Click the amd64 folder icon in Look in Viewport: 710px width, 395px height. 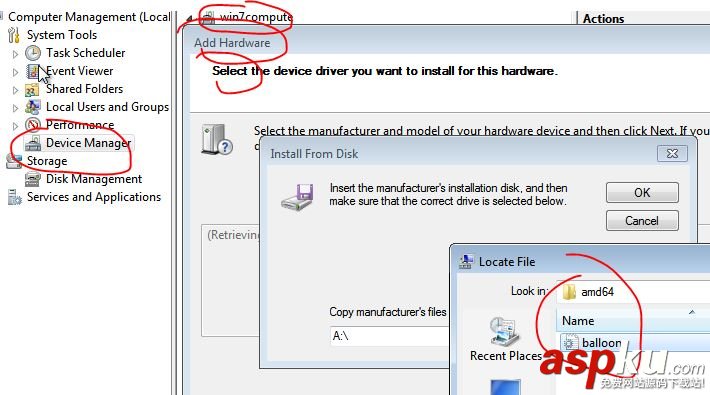coord(569,292)
